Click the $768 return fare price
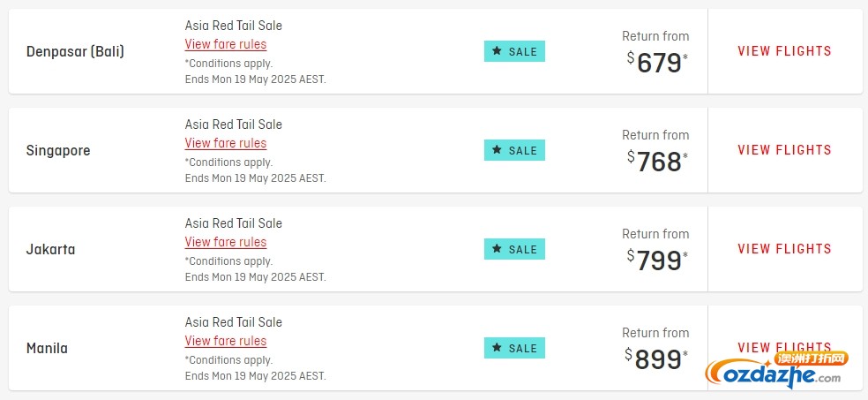Viewport: 868px width, 400px height. tap(658, 162)
